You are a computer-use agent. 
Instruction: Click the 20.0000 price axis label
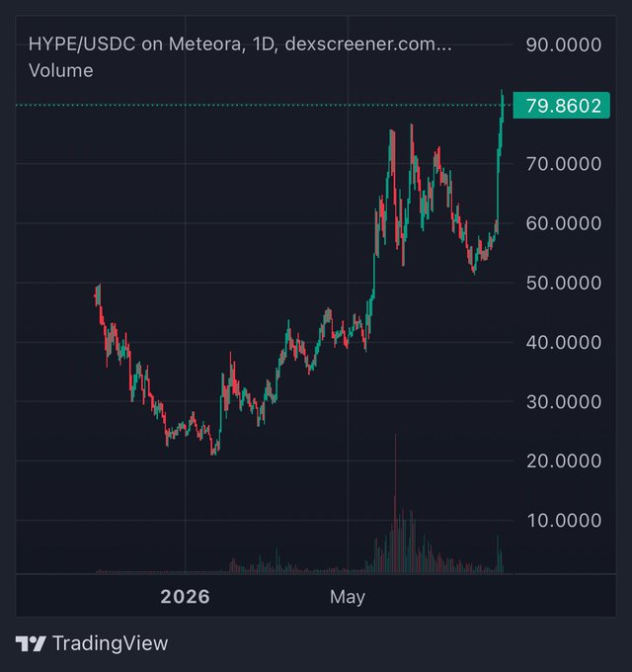[x=564, y=462]
